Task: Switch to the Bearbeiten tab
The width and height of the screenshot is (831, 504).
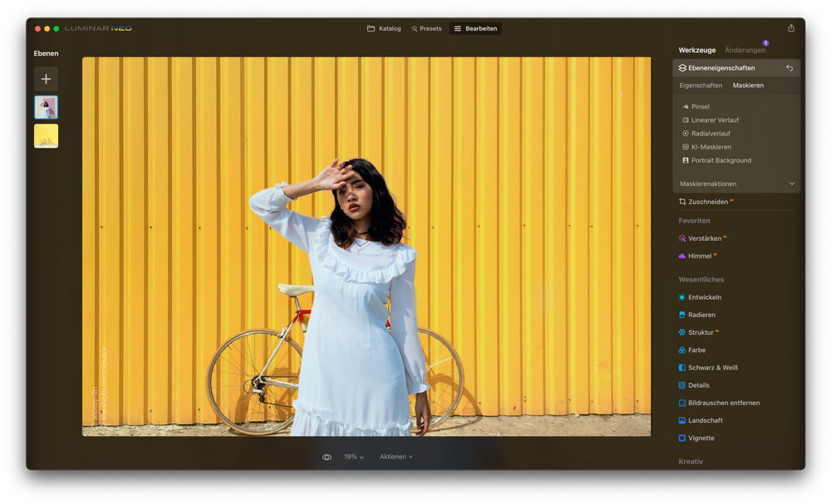Action: [x=475, y=28]
